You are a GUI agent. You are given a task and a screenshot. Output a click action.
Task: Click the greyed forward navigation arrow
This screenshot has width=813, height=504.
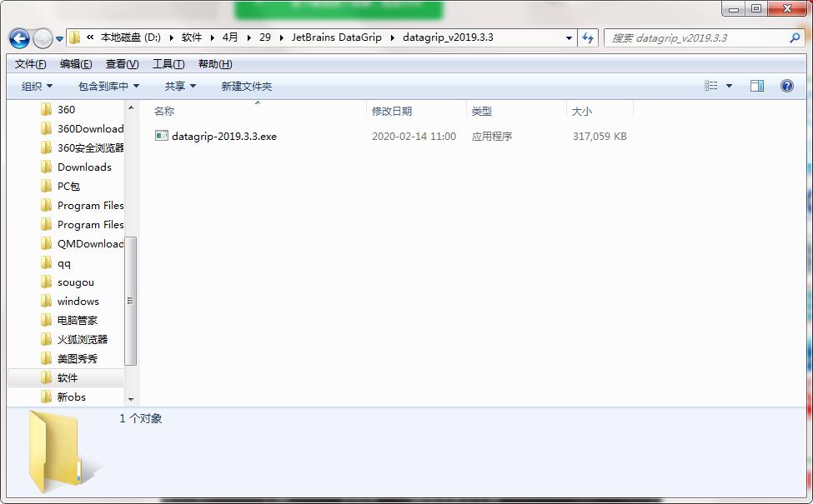(x=43, y=38)
